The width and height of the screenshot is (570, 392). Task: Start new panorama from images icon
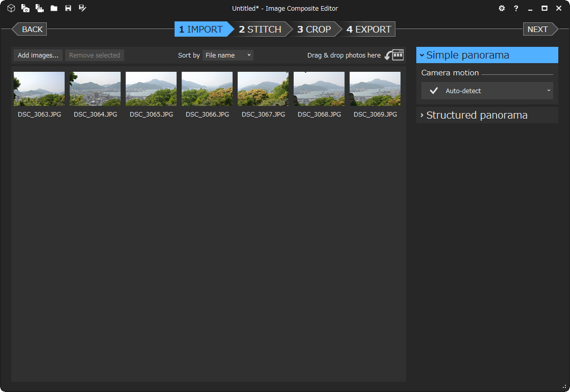(x=25, y=8)
